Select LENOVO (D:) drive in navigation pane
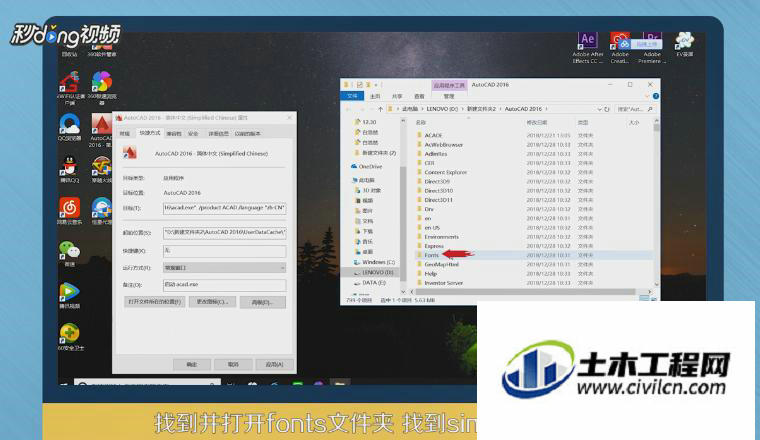This screenshot has width=760, height=440. (x=374, y=272)
